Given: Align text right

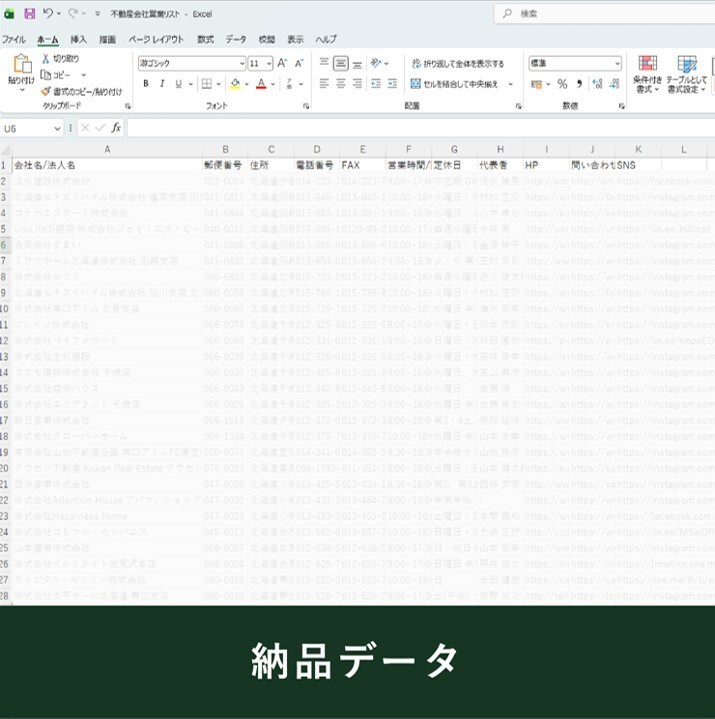Looking at the screenshot, I should [357, 84].
